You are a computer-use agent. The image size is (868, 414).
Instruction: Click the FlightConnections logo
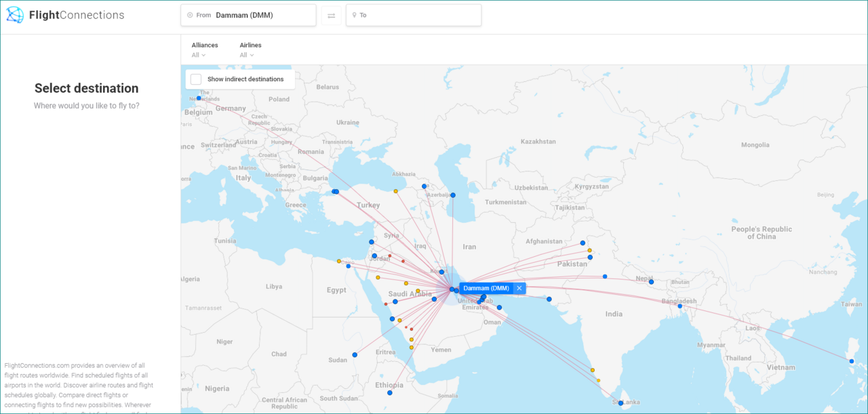coord(66,15)
